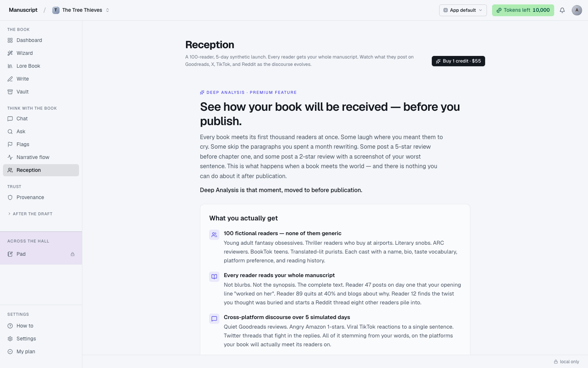Click the Manuscript home link

[23, 10]
